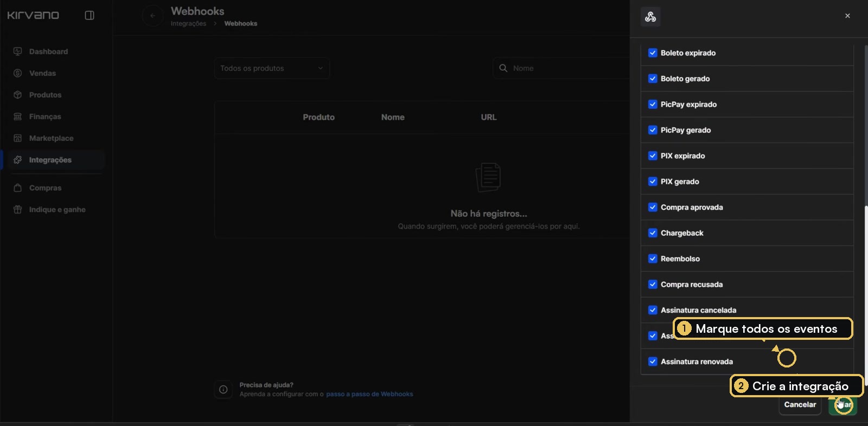Viewport: 868px width, 426px height.
Task: Click the back arrow beside the Webhooks title
Action: (152, 16)
